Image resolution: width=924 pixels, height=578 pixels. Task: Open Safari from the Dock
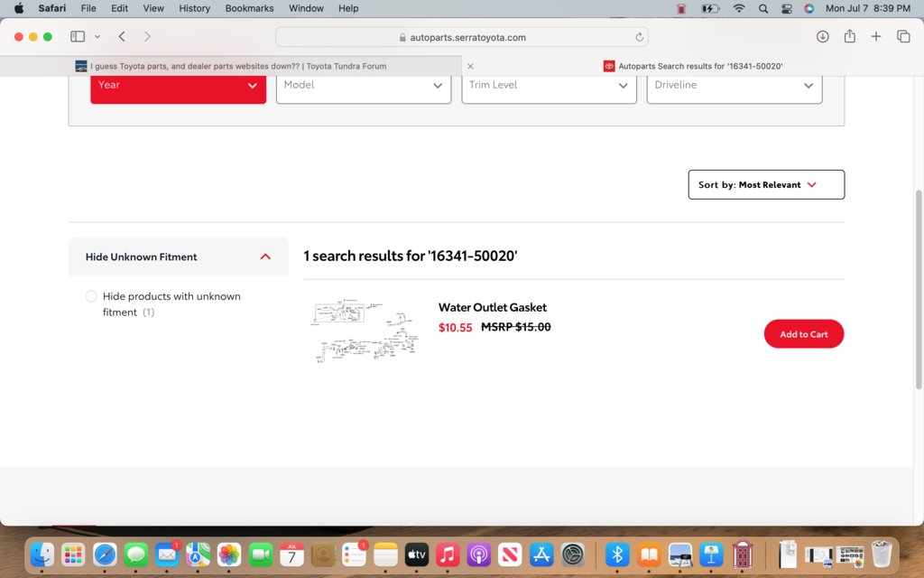(x=105, y=555)
